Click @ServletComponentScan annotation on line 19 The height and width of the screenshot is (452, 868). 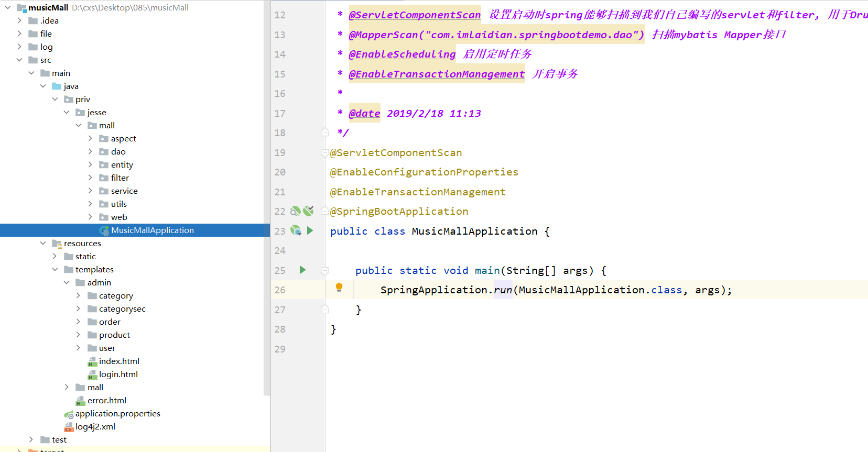(x=396, y=153)
